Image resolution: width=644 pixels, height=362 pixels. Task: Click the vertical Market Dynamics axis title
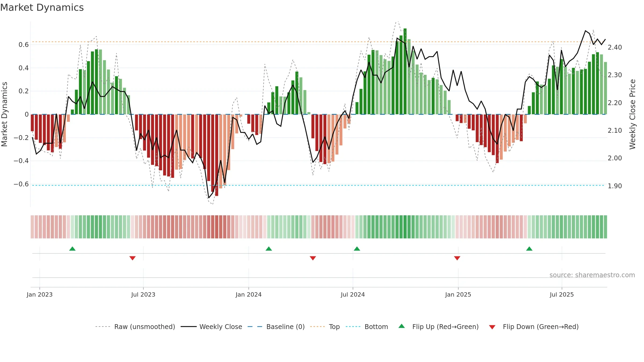tap(4, 114)
